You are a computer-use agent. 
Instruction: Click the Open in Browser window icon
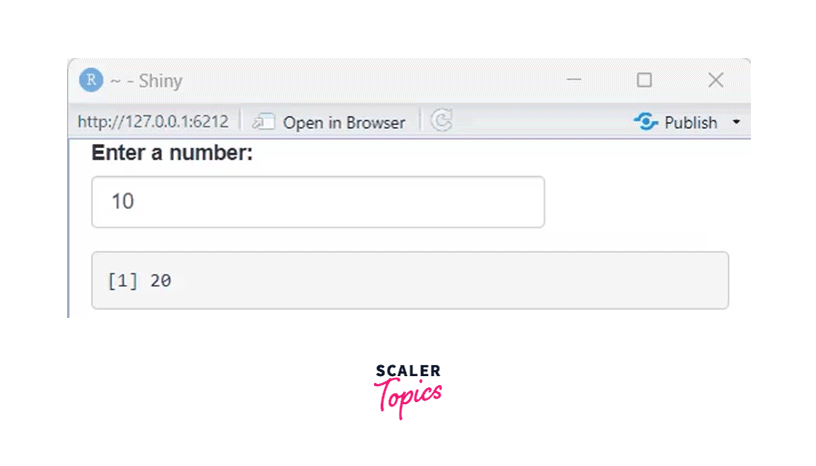[264, 122]
